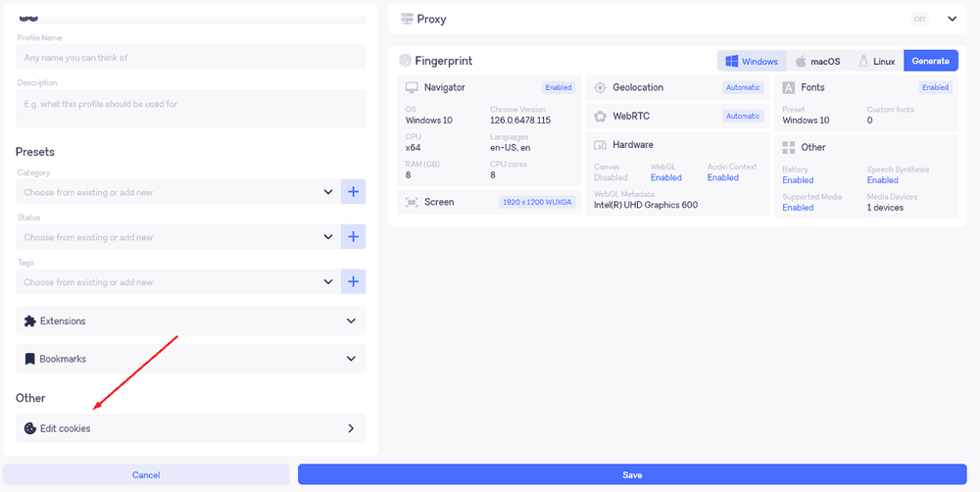Image resolution: width=980 pixels, height=492 pixels.
Task: Click the Languages value en-US, en
Action: pos(510,148)
